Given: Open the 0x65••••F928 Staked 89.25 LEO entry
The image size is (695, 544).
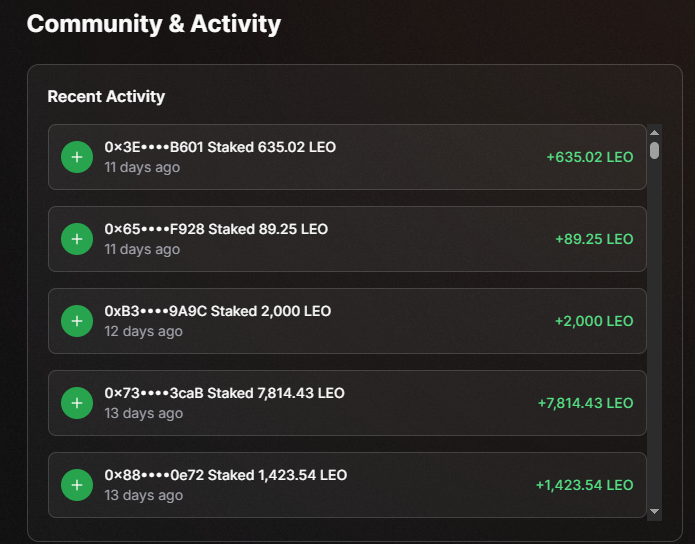Looking at the screenshot, I should (x=216, y=230).
